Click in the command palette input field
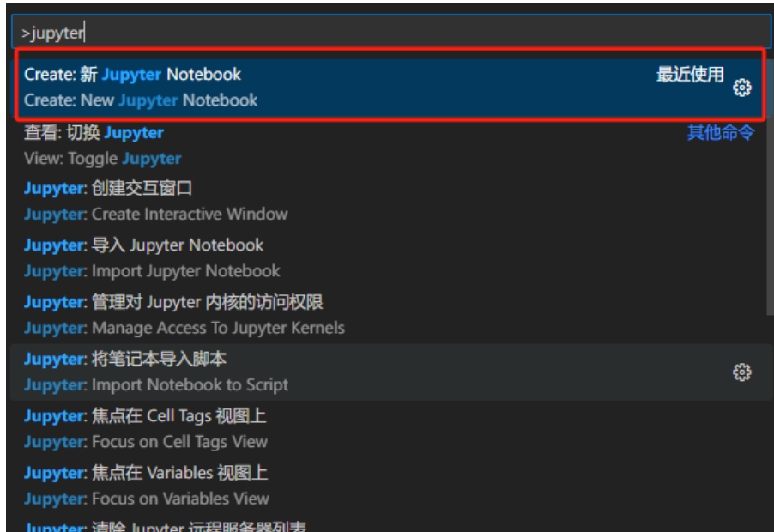The image size is (774, 532). 386,33
